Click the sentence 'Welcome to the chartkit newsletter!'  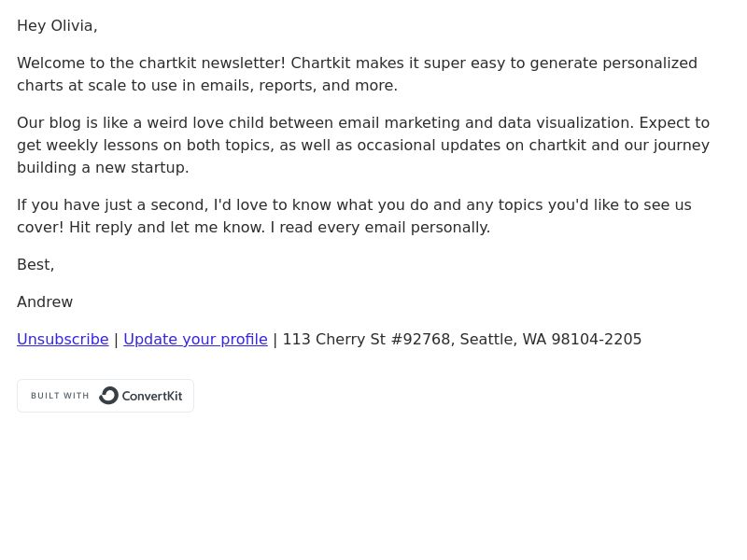click(151, 63)
